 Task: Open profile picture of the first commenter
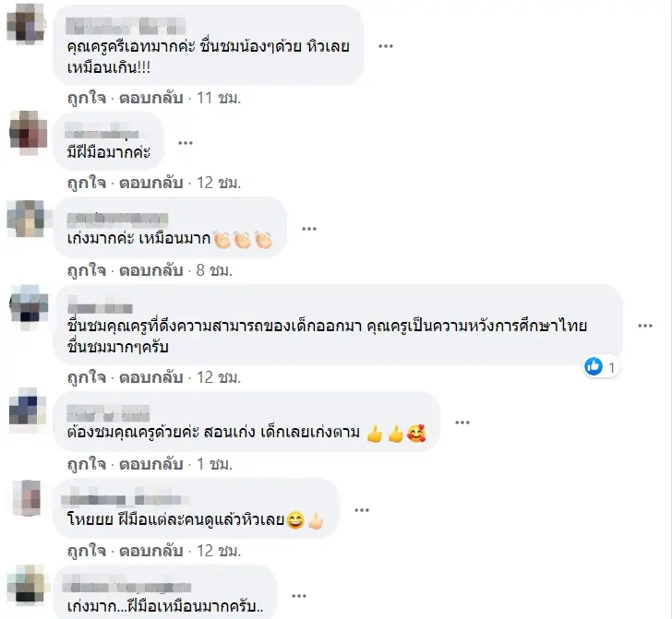tap(27, 22)
